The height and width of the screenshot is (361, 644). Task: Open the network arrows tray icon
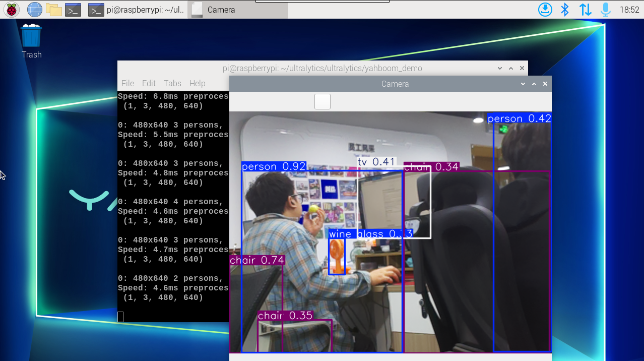585,9
